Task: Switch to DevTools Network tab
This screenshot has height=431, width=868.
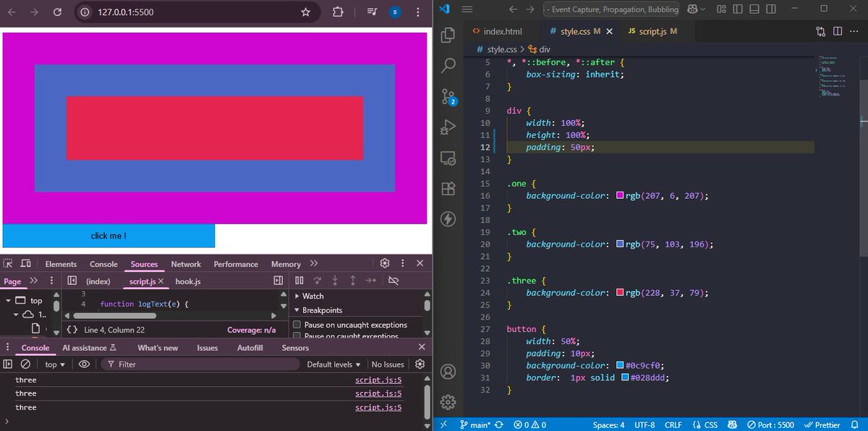Action: coord(186,264)
